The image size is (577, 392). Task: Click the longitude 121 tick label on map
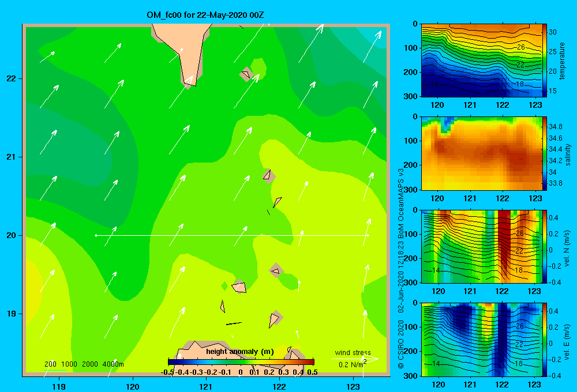pos(206,386)
